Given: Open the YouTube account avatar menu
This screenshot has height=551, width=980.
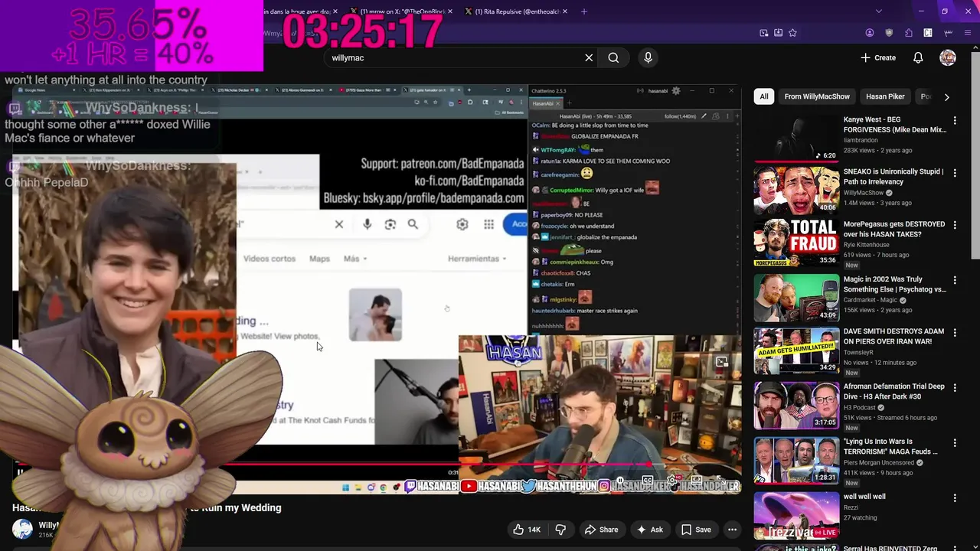Looking at the screenshot, I should tap(948, 57).
